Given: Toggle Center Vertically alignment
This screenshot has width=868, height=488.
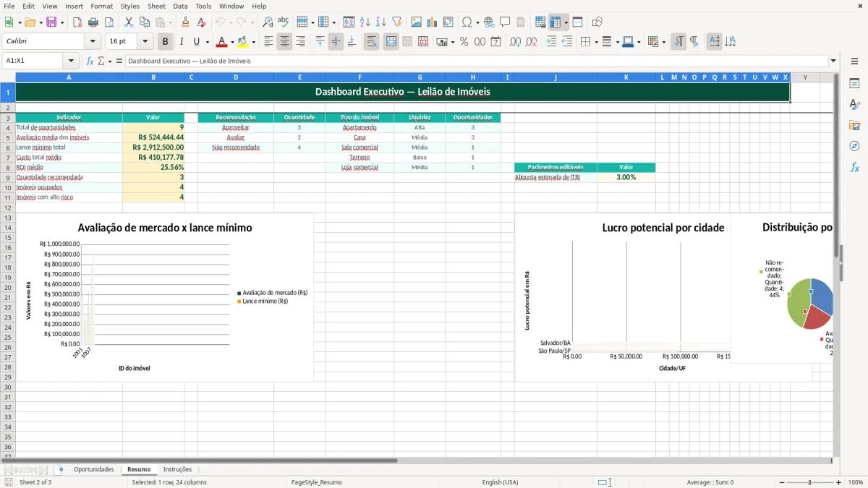Looking at the screenshot, I should (x=336, y=42).
